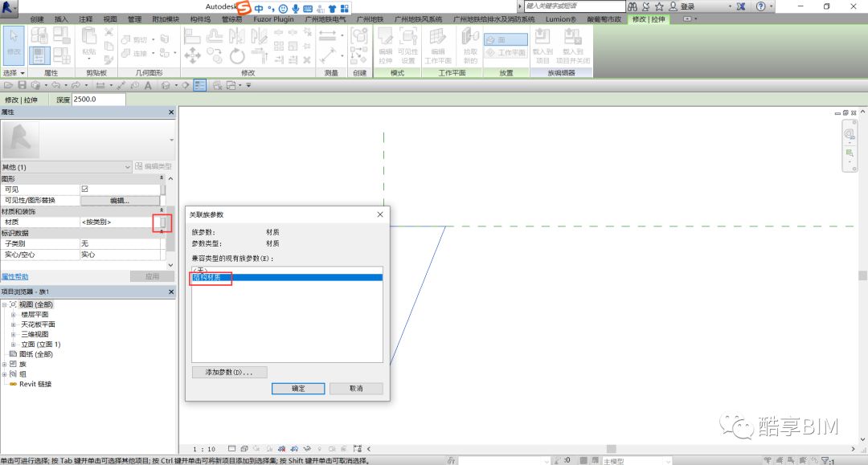Click the Autodesk Exchange X icon

click(741, 6)
